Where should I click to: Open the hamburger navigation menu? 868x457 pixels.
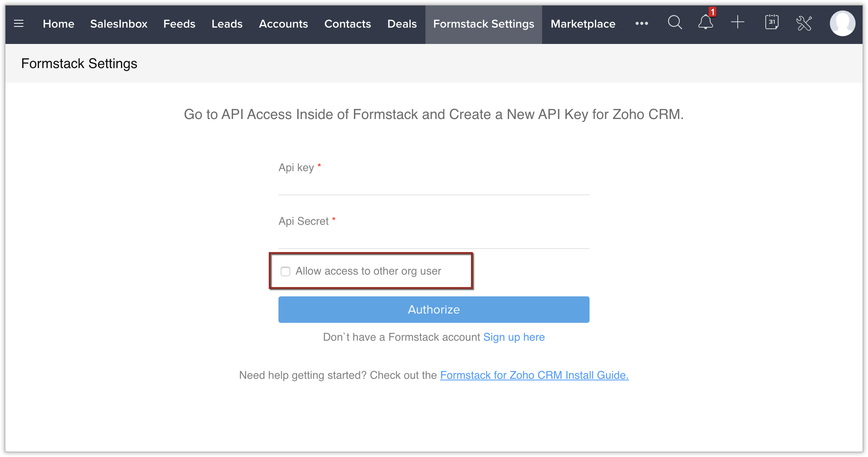point(19,24)
